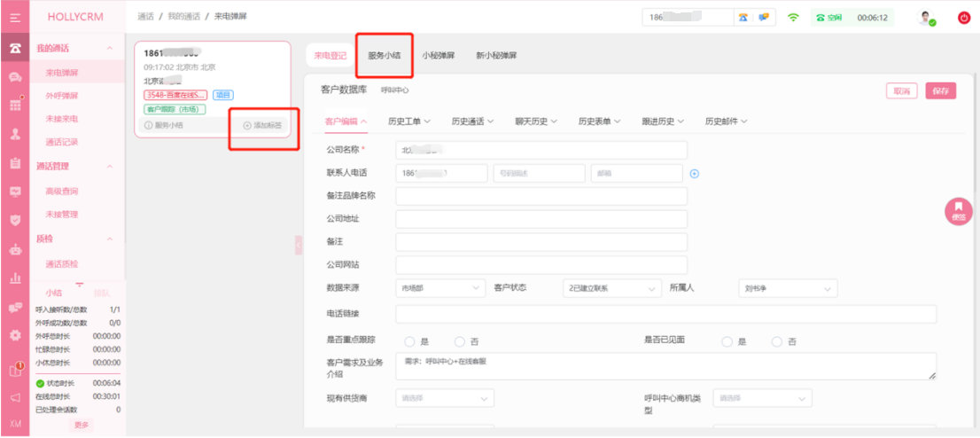Collapse the 我的通话 menu group
This screenshot has width=980, height=438.
click(x=109, y=48)
